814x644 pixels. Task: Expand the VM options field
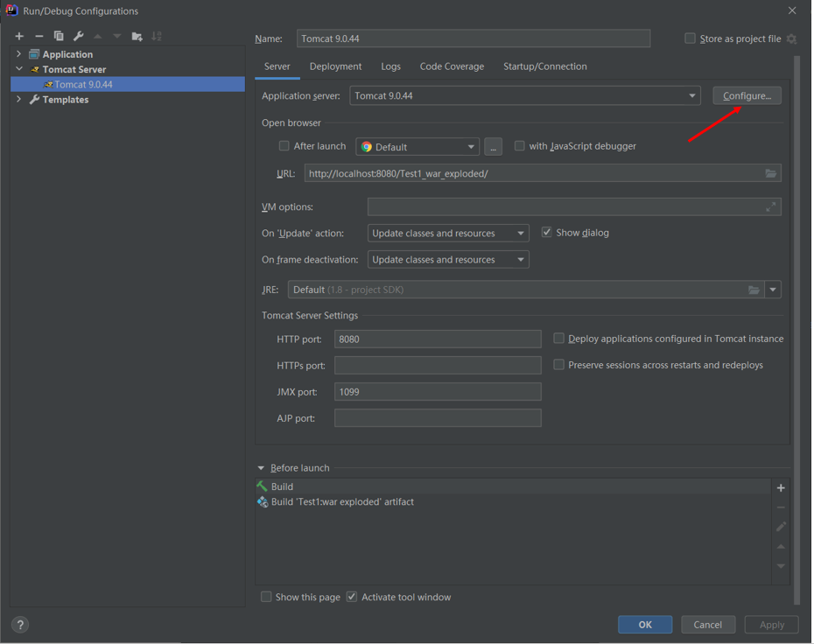tap(771, 206)
